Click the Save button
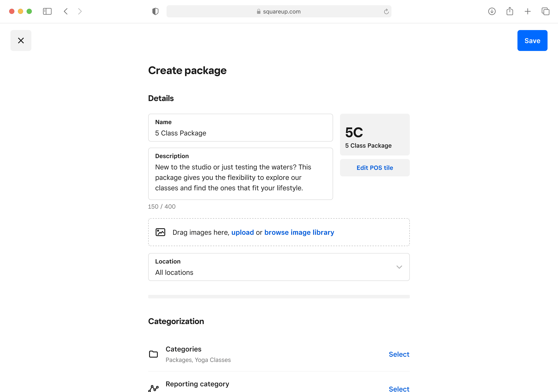Viewport: 558px width, 392px height. tap(532, 41)
